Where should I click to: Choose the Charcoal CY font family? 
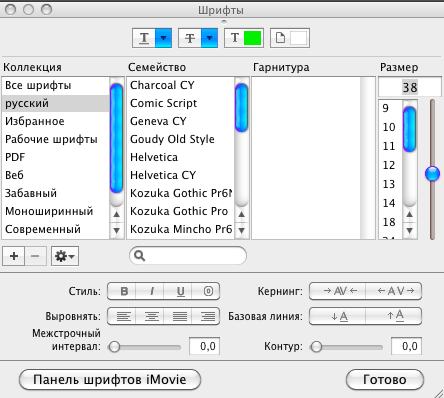pyautogui.click(x=181, y=85)
